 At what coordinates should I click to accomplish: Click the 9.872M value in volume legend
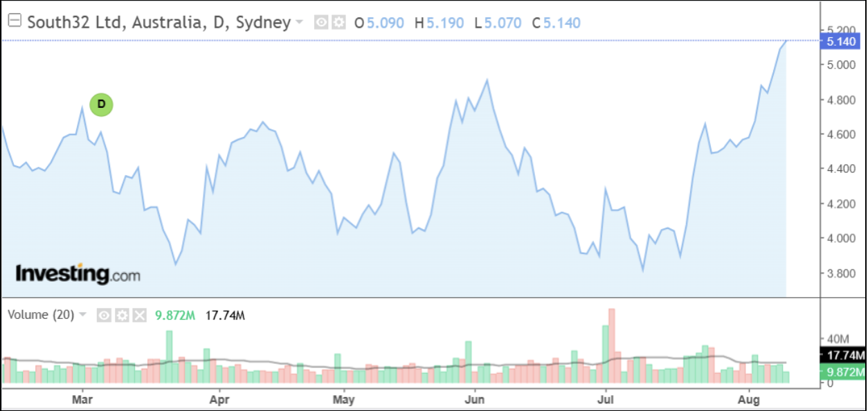pos(175,316)
